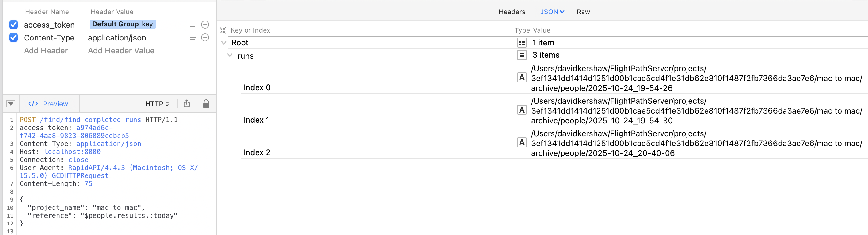868x235 pixels.
Task: Open the JSON view dropdown tab
Action: [x=552, y=12]
